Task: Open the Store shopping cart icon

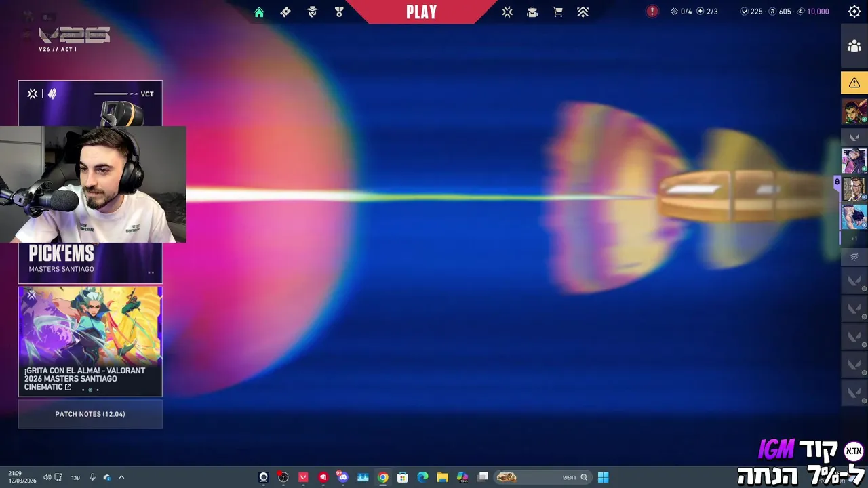Action: [557, 12]
